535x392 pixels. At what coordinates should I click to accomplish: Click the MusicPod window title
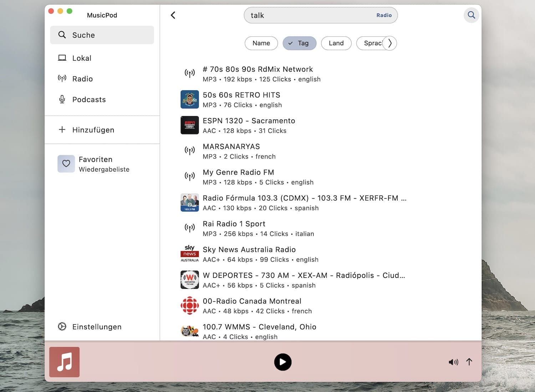click(x=102, y=15)
